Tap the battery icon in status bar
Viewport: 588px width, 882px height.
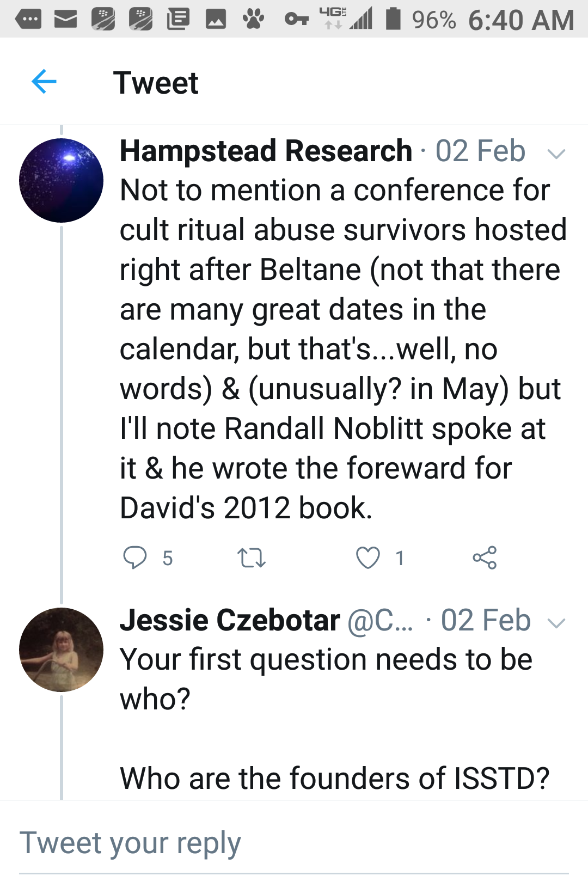click(393, 19)
